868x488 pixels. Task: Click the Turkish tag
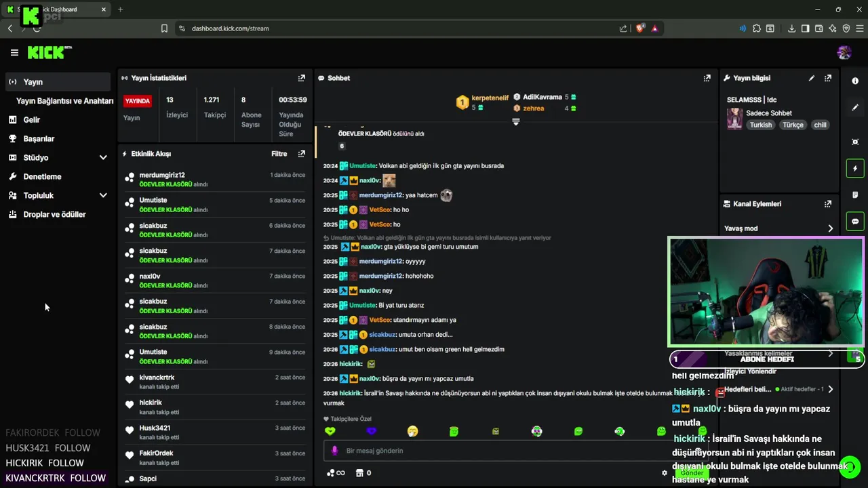click(x=761, y=125)
